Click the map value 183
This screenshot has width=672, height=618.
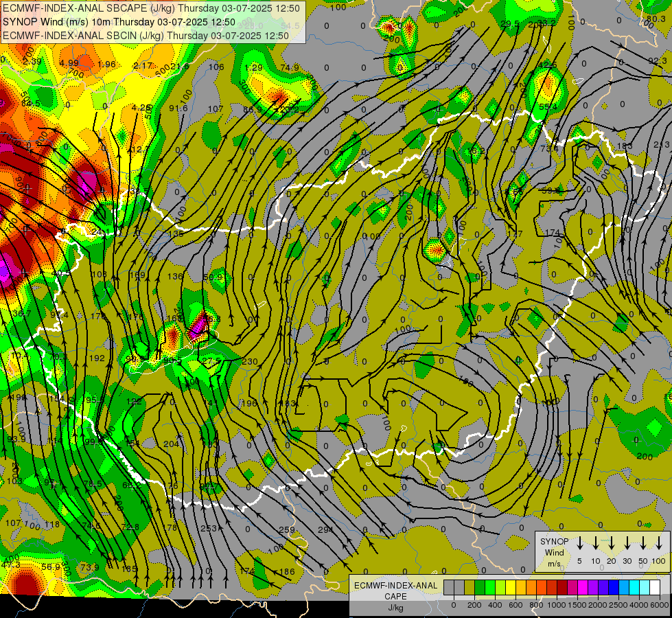625,146
